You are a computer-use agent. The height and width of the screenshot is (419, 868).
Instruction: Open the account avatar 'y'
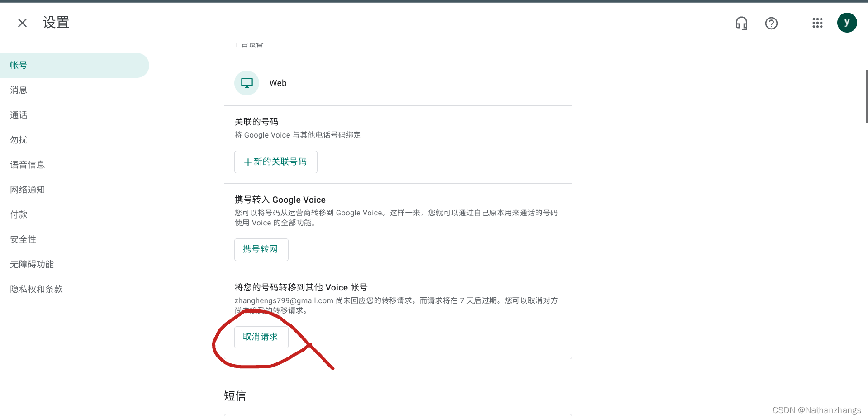(847, 23)
